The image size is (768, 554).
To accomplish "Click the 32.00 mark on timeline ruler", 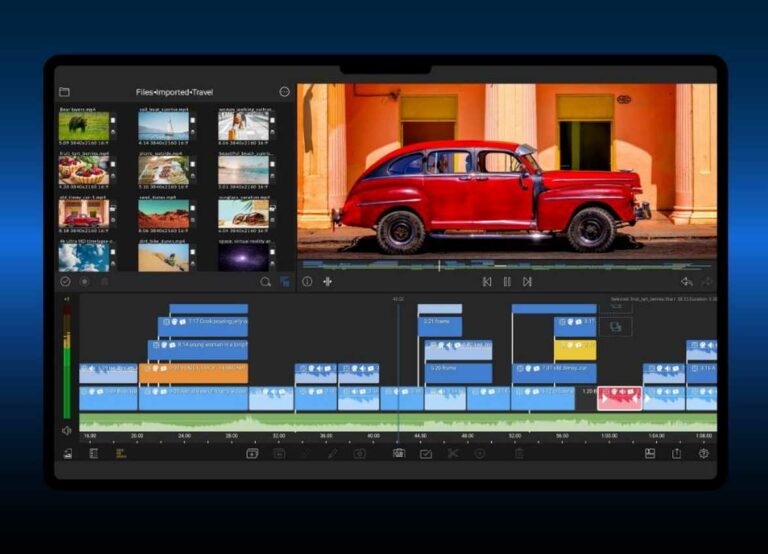I will [279, 435].
